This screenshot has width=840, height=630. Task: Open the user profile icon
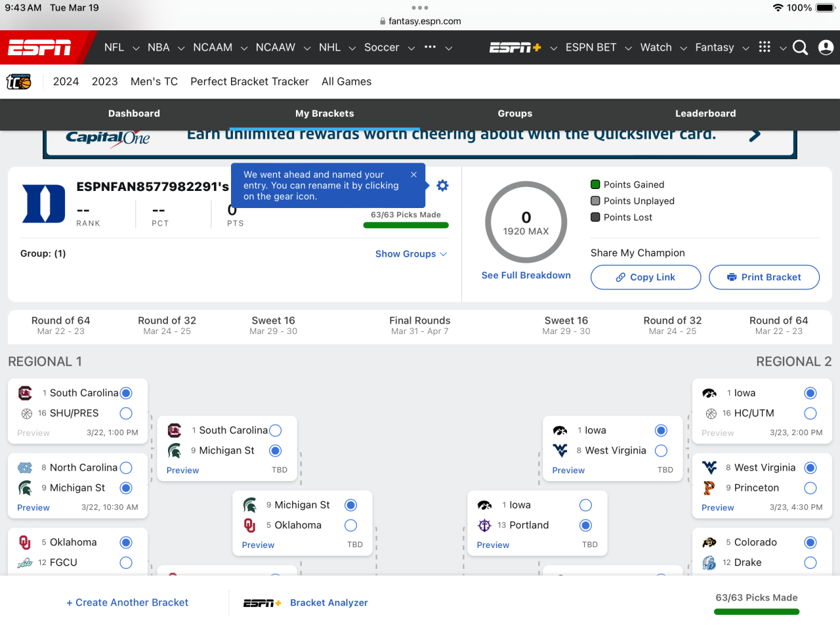point(826,47)
